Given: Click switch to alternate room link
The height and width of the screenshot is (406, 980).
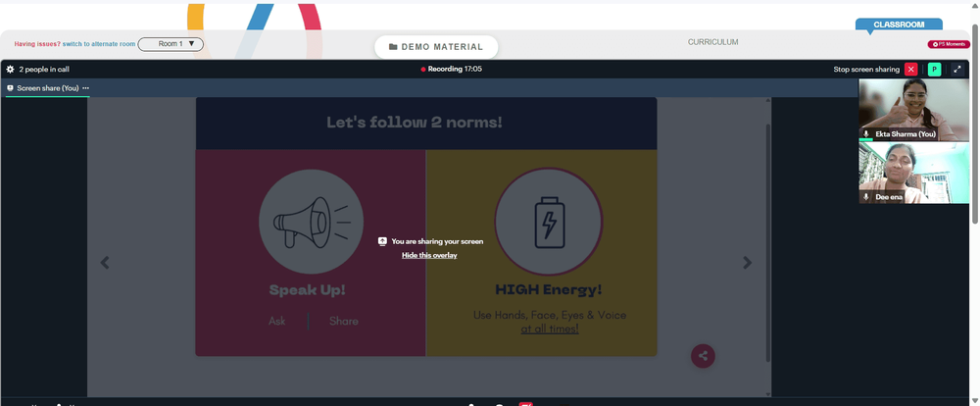Looking at the screenshot, I should [99, 44].
